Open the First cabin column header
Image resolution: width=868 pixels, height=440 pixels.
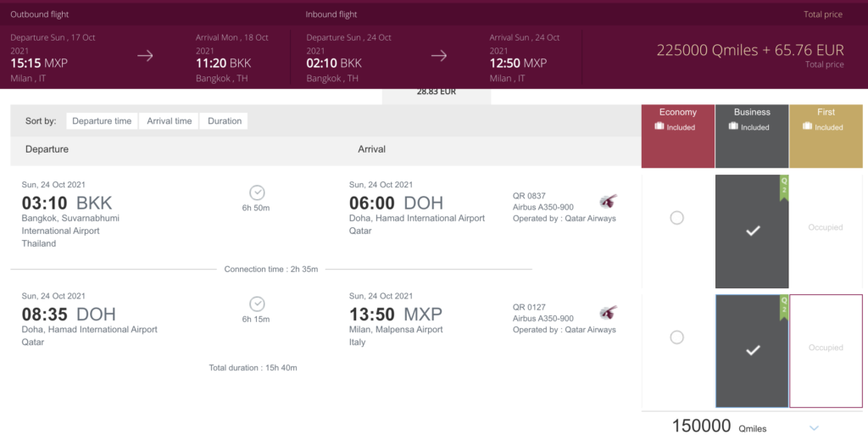point(826,136)
